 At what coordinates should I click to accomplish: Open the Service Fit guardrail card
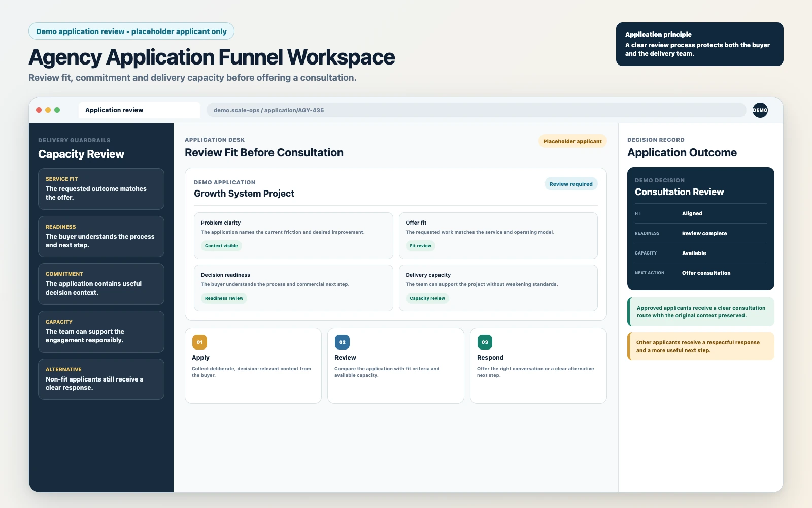(101, 189)
